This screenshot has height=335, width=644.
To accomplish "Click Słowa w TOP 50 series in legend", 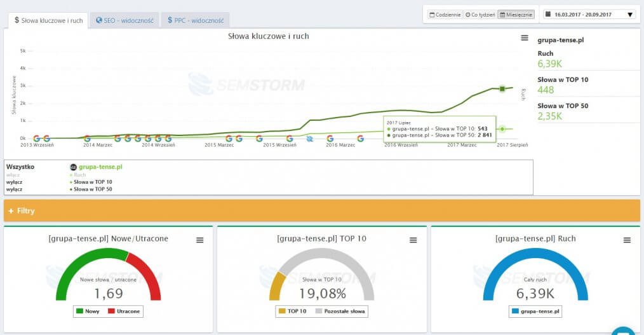I will (x=91, y=189).
